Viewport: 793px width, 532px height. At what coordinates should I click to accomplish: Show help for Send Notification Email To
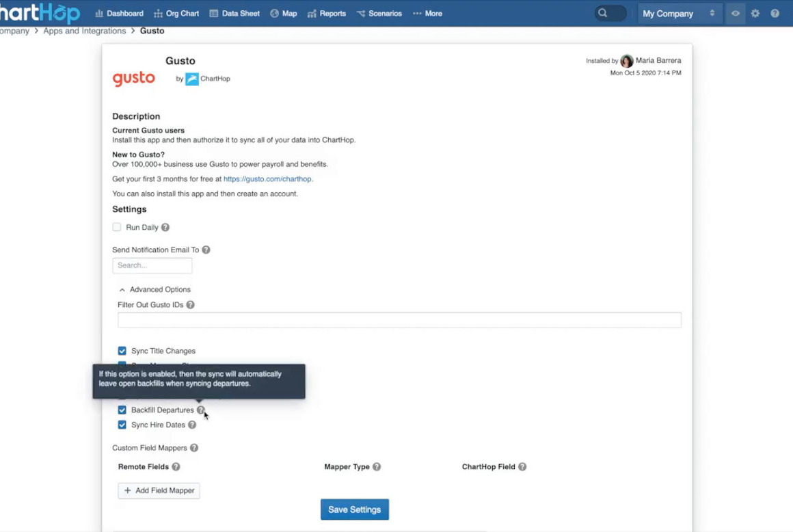pyautogui.click(x=206, y=250)
